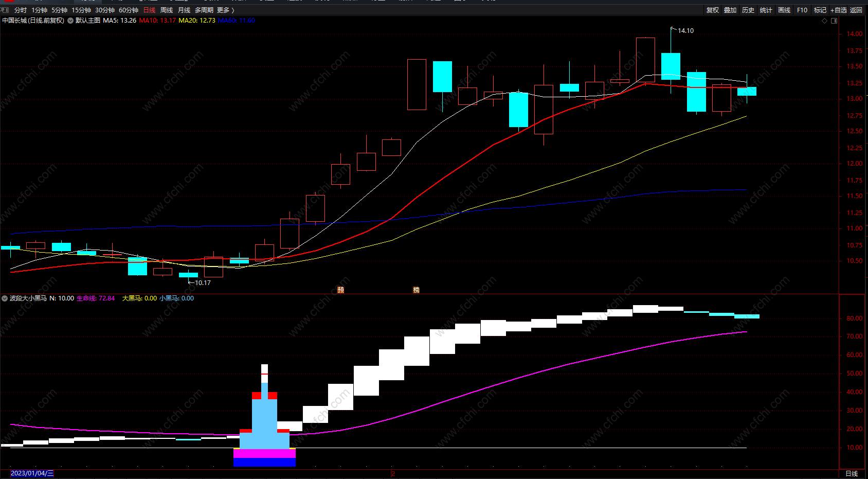This screenshot has width=868, height=479.
Task: Click the 标记 mark button
Action: (820, 10)
